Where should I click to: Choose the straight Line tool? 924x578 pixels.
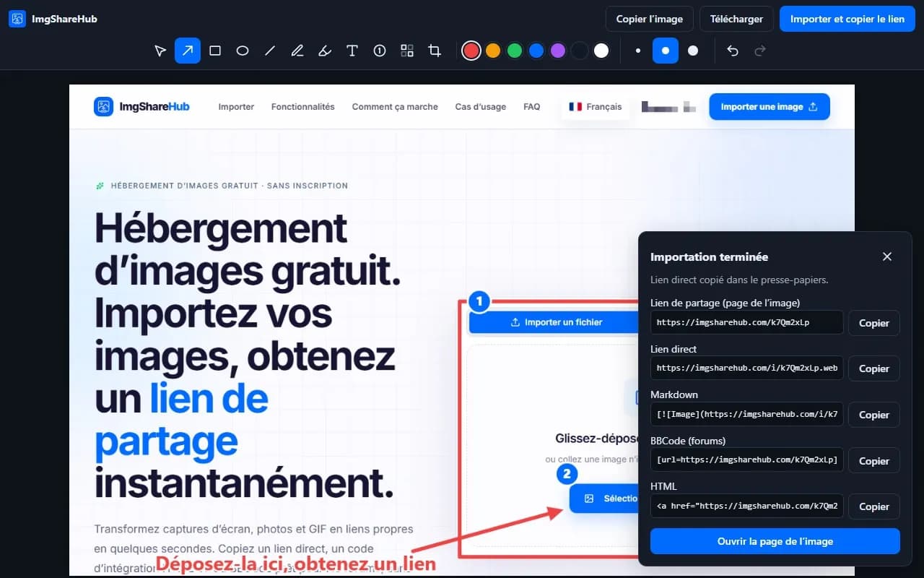click(x=270, y=51)
